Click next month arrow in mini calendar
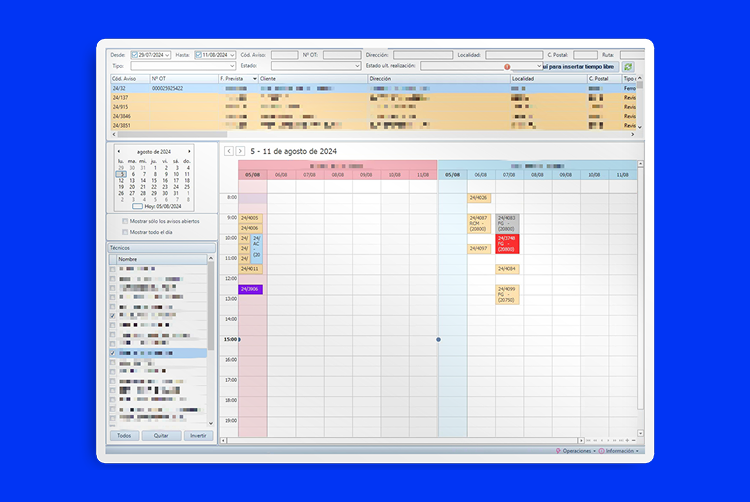 [x=190, y=151]
